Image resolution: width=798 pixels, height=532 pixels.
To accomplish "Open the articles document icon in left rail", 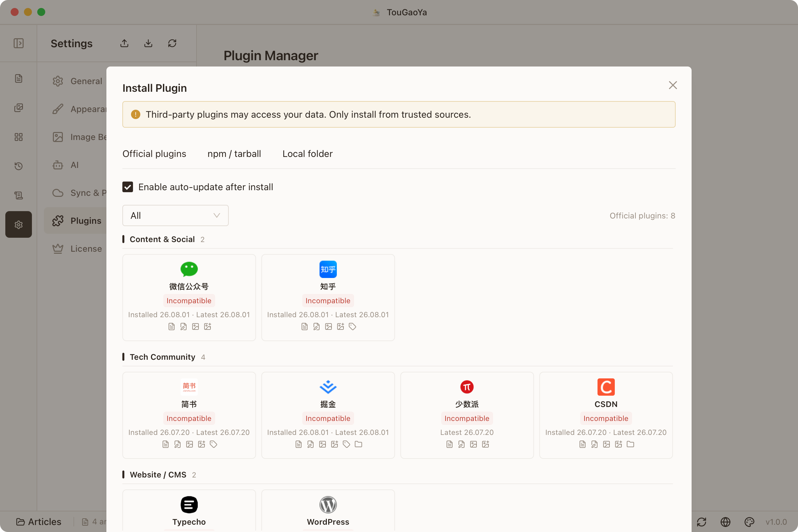I will pos(19,78).
